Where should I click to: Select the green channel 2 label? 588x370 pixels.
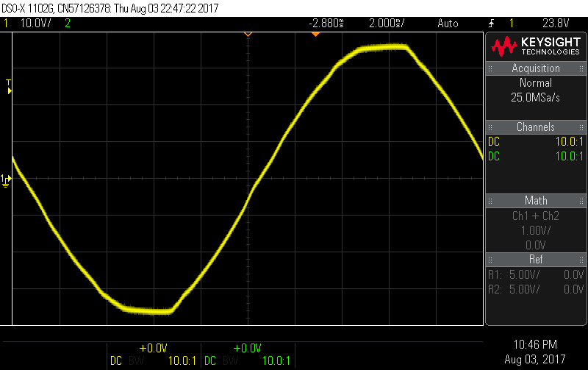pyautogui.click(x=68, y=24)
